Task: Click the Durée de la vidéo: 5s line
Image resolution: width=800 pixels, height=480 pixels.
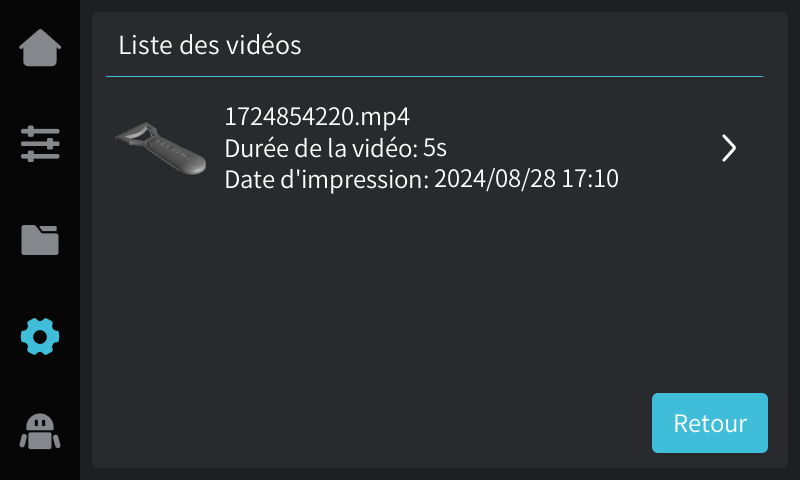Action: click(336, 148)
